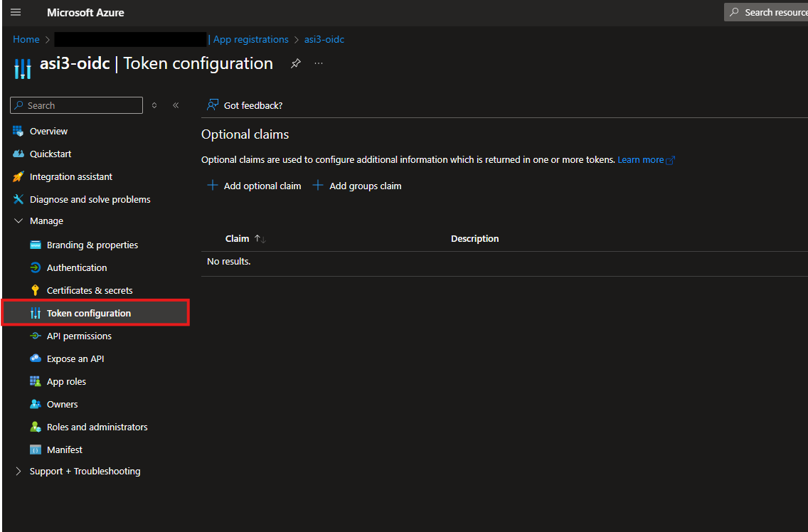The width and height of the screenshot is (808, 532).
Task: Open Owners
Action: [63, 404]
